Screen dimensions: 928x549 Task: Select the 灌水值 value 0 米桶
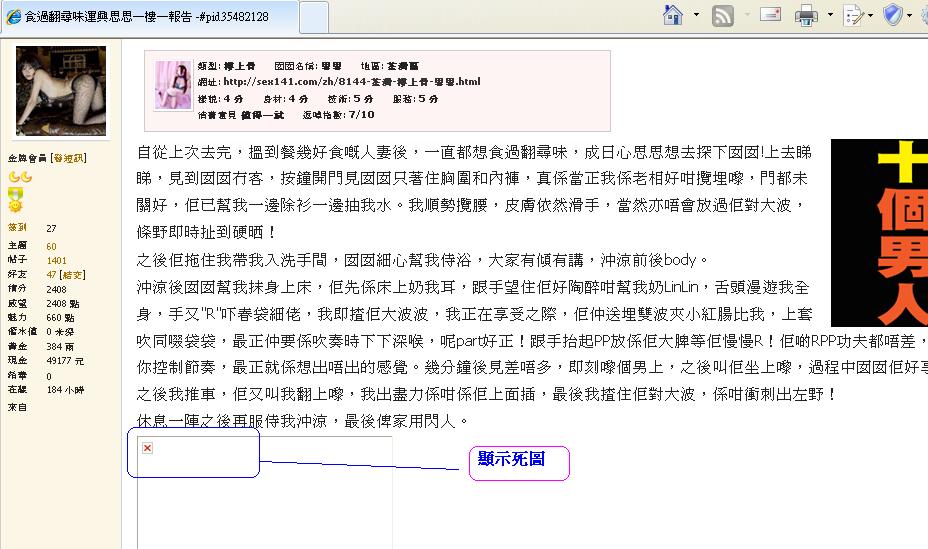pos(60,332)
